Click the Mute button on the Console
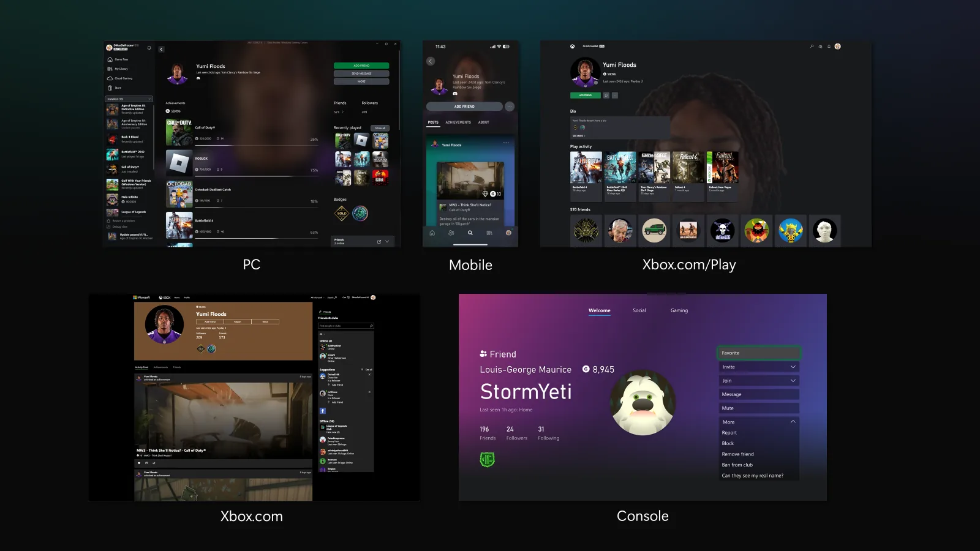The image size is (980, 551). (759, 408)
